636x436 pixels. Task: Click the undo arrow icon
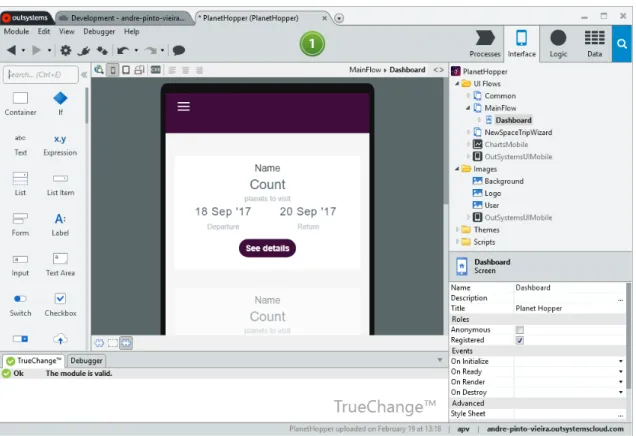(x=123, y=50)
